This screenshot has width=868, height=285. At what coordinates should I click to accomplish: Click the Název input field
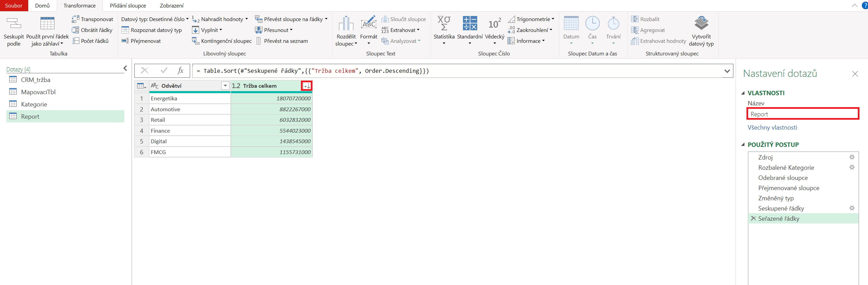point(802,114)
